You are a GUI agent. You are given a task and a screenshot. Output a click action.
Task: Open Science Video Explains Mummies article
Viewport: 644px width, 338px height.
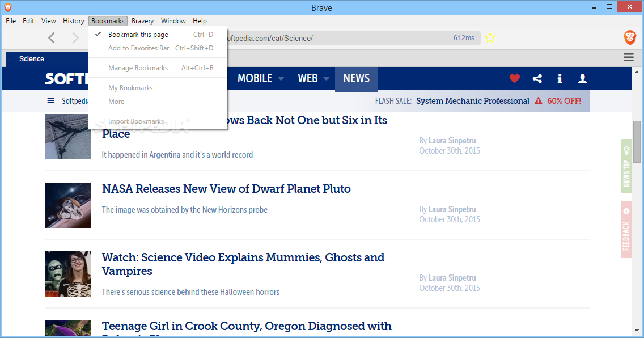click(x=243, y=264)
